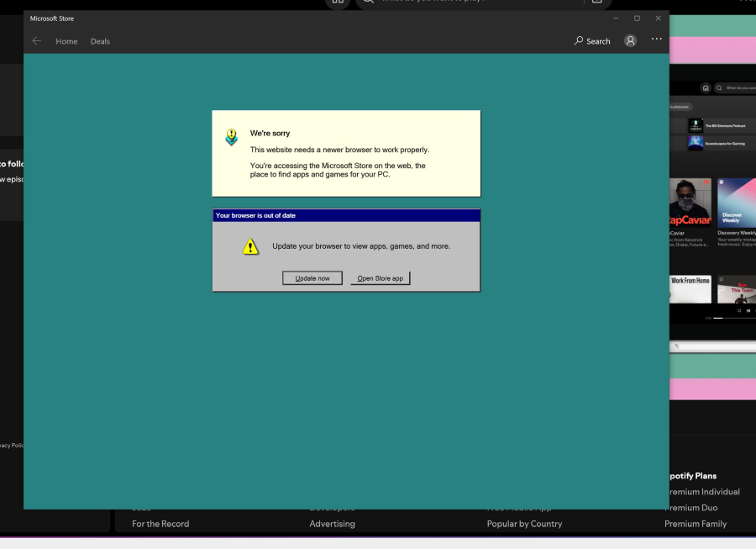Click the 'Your browser is out of date' title bar
Viewport: 756px width, 549px height.
[x=346, y=215]
